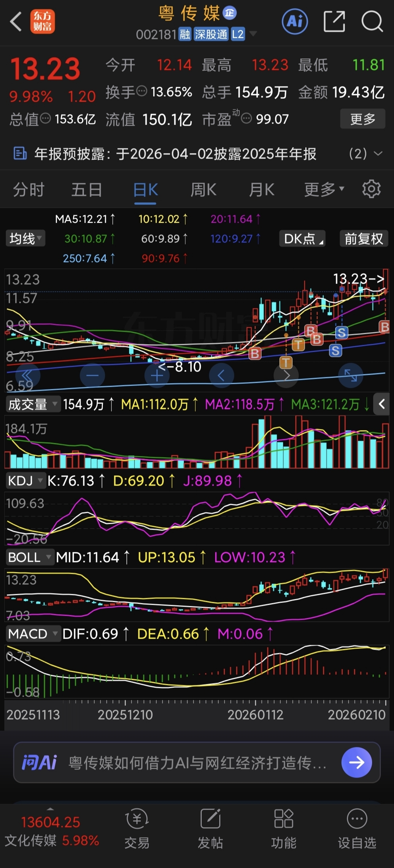Open 功能 functions icon
Viewport: 394px width, 868px height.
[284, 829]
